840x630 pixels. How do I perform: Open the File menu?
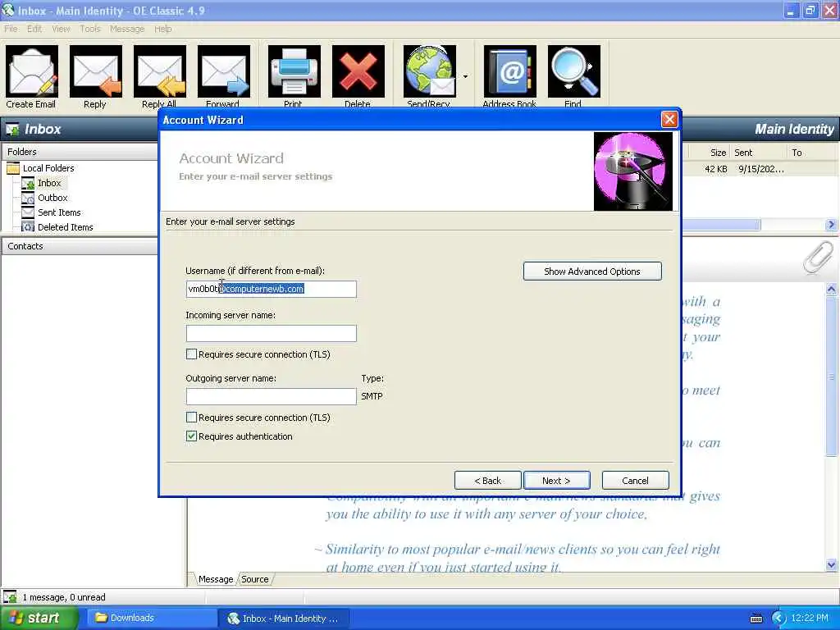11,29
